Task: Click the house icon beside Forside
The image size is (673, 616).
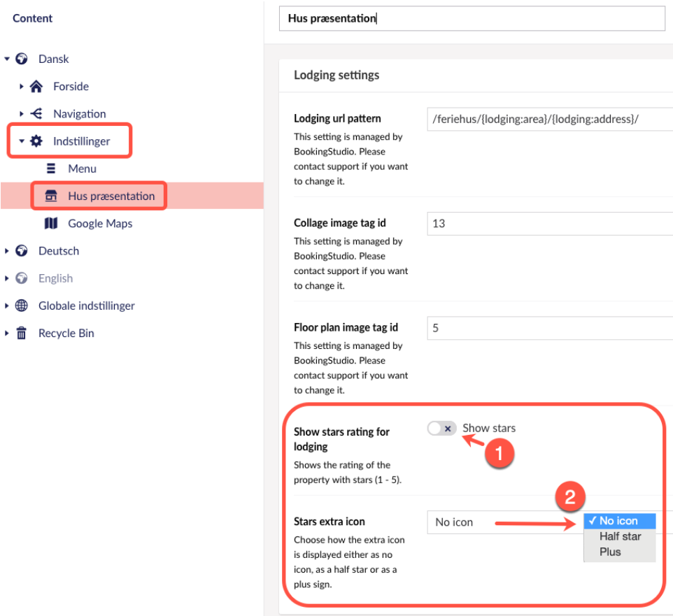Action: click(x=36, y=86)
